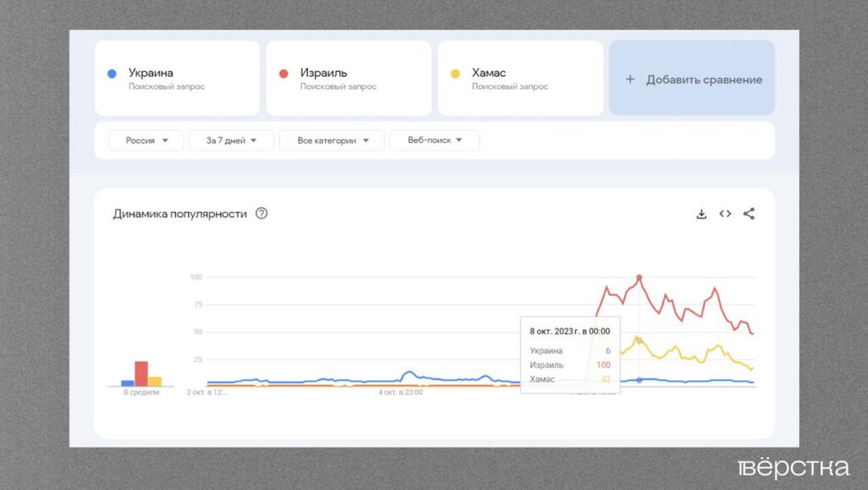868x490 pixels.
Task: Edit the Израиль search term text
Action: (323, 73)
